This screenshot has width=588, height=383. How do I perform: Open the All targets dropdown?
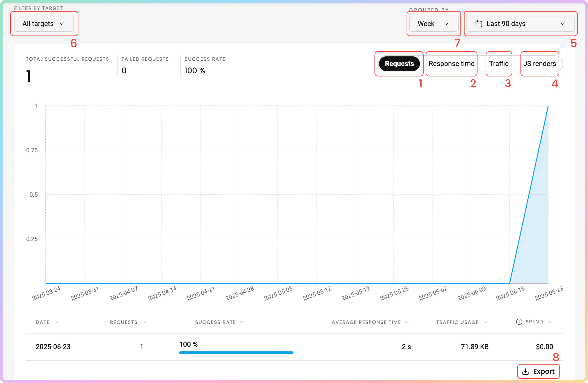44,24
